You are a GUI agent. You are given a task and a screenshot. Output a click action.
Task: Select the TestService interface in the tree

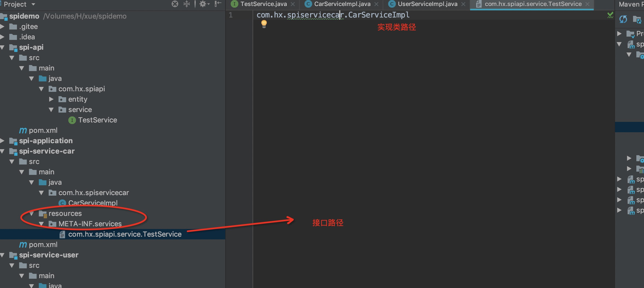pos(98,120)
